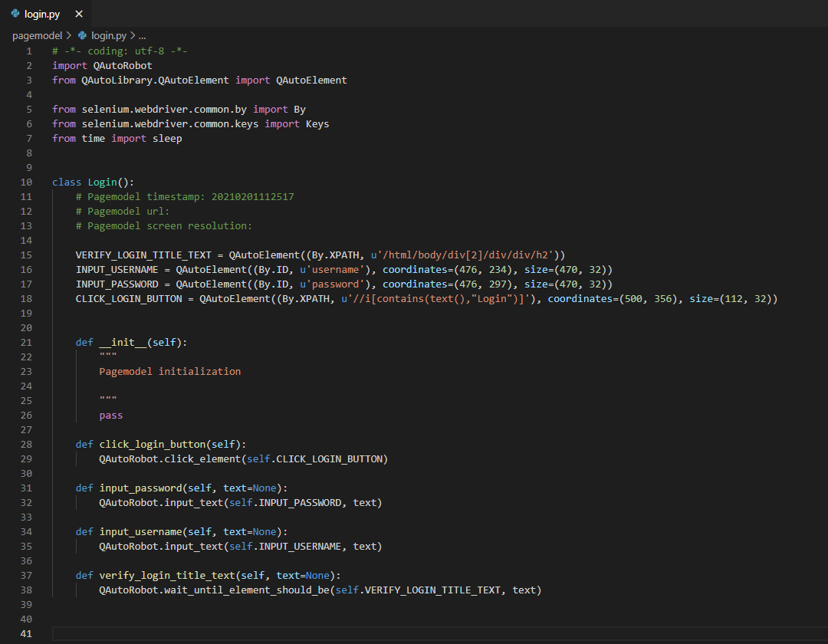Place cursor on empty line 41

click(440, 634)
